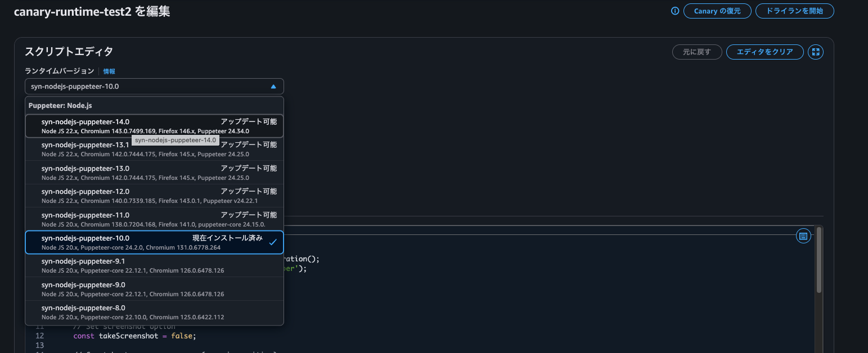Click the canary-runtime-test2 を編集 page title
Viewport: 868px width, 353px height.
coord(92,11)
